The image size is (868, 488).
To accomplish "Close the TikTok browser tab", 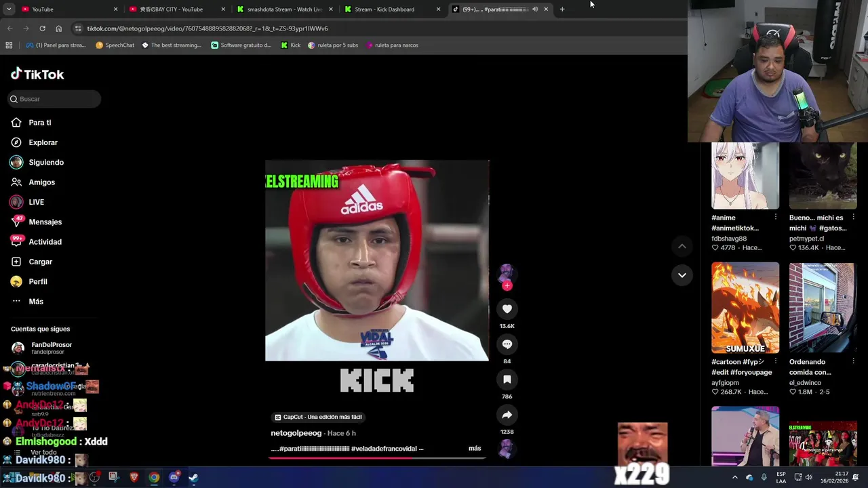I will [546, 9].
